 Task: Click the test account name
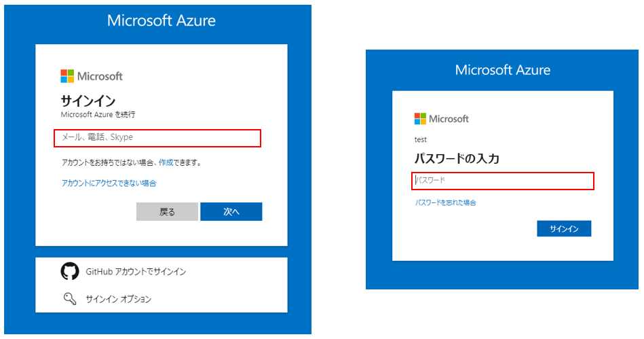[421, 140]
